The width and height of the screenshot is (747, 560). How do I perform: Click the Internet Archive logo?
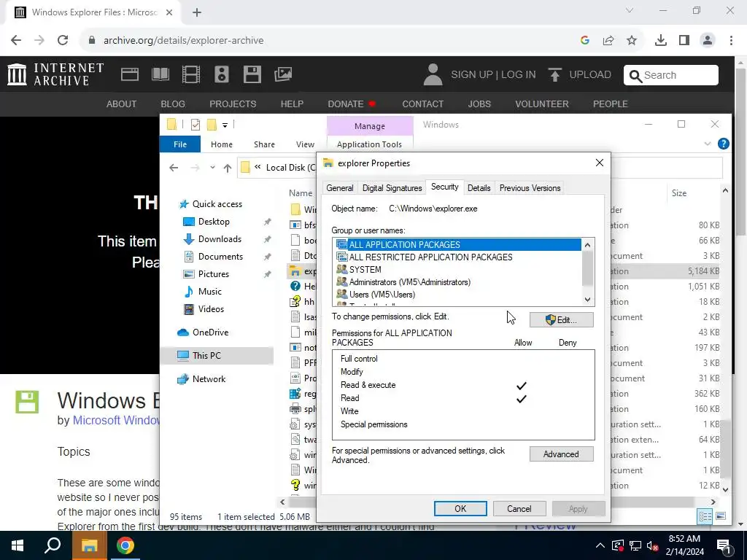pyautogui.click(x=55, y=74)
